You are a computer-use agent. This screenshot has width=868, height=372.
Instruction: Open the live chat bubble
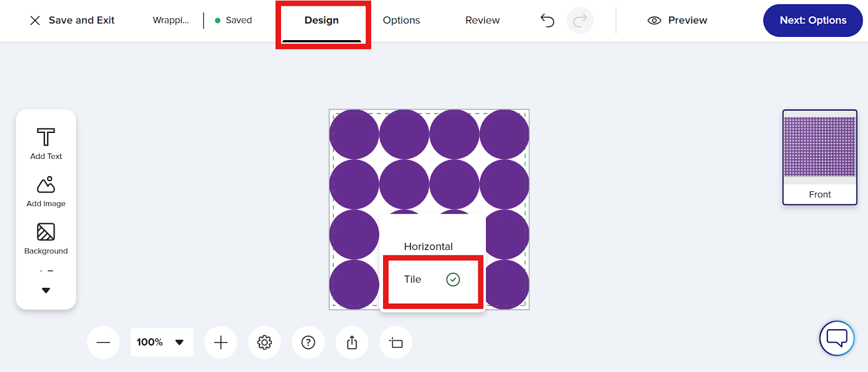837,338
